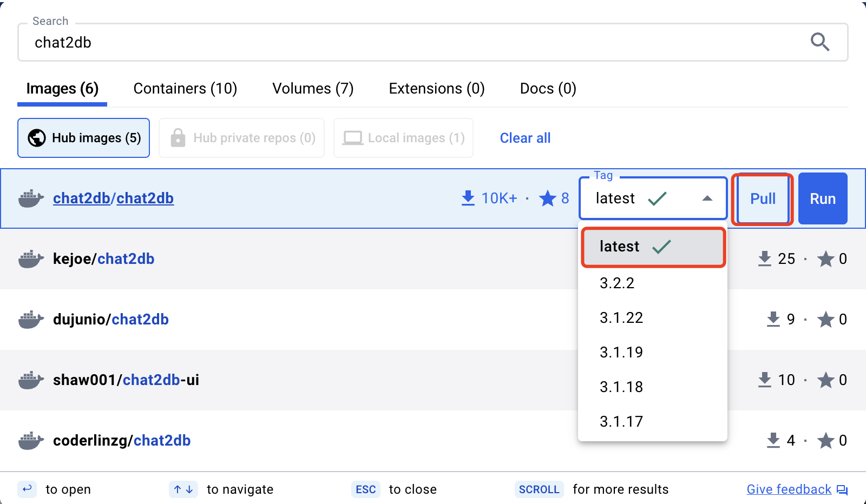866x504 pixels.
Task: Click the star icon on coderlinzg/chat2db row
Action: [825, 441]
